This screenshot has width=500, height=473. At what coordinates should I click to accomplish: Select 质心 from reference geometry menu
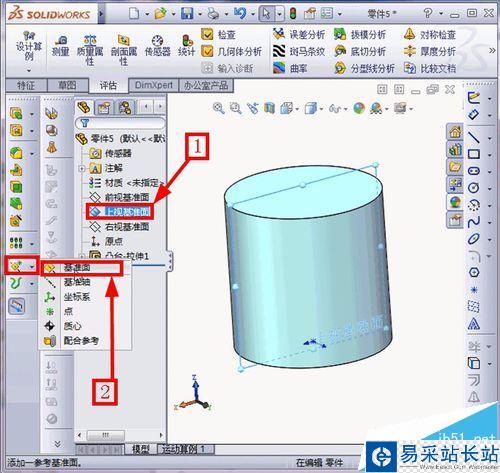pyautogui.click(x=73, y=326)
